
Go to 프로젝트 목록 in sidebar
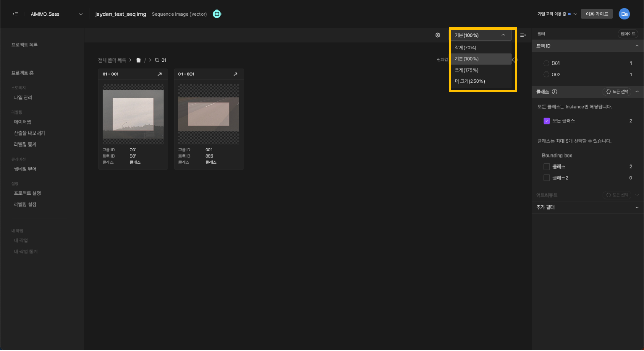(x=25, y=45)
